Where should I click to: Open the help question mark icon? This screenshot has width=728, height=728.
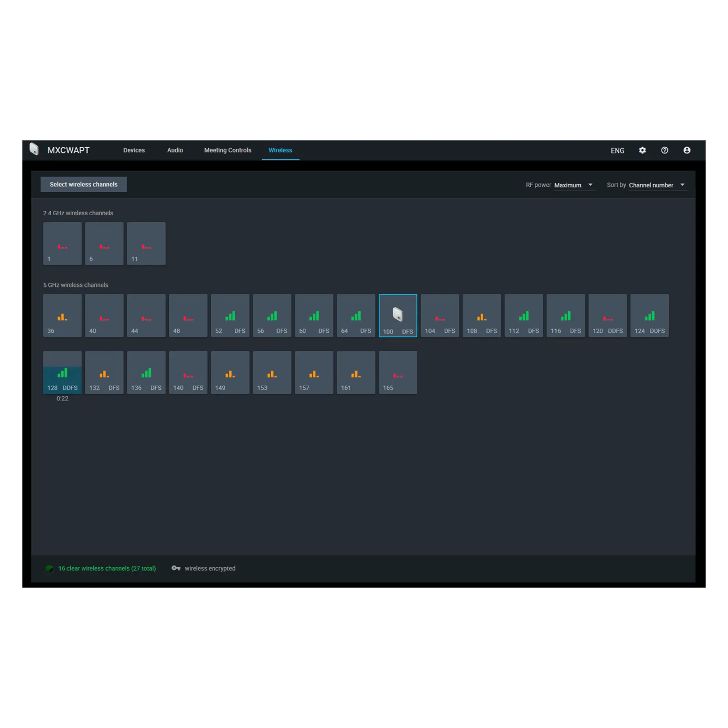[x=665, y=150]
